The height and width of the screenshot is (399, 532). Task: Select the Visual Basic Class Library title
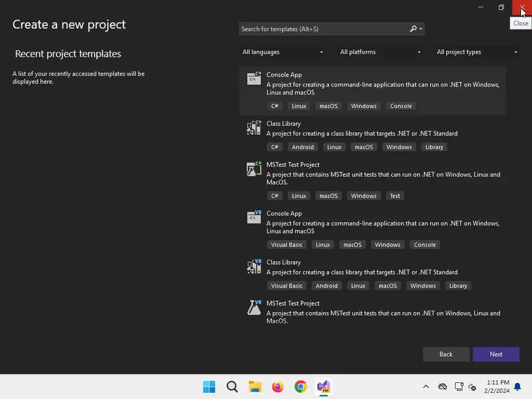click(284, 262)
